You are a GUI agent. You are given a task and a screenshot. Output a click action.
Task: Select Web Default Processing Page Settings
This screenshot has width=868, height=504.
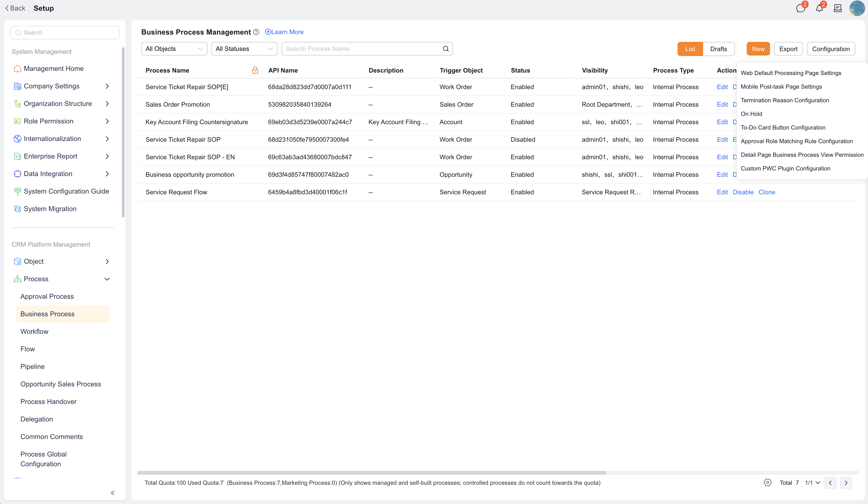click(x=791, y=73)
